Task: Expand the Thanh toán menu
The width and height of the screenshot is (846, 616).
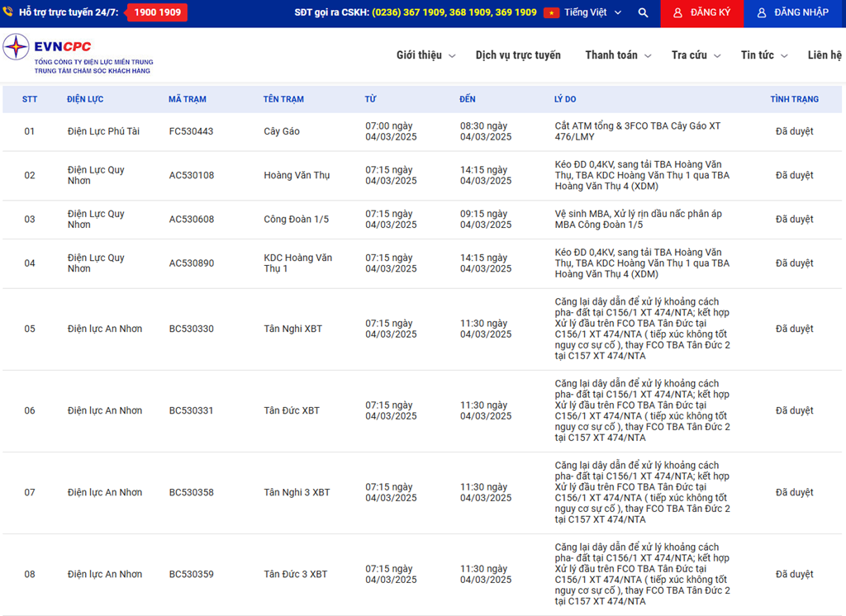Action: click(618, 55)
